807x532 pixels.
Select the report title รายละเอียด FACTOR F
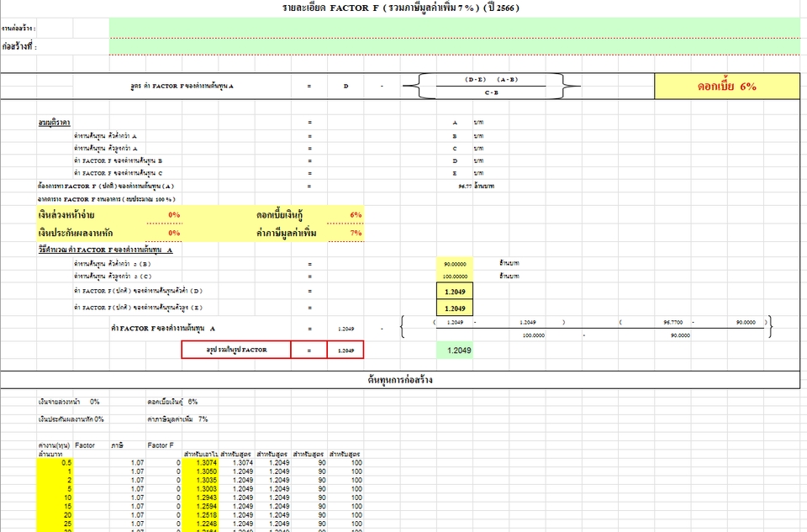tap(400, 8)
